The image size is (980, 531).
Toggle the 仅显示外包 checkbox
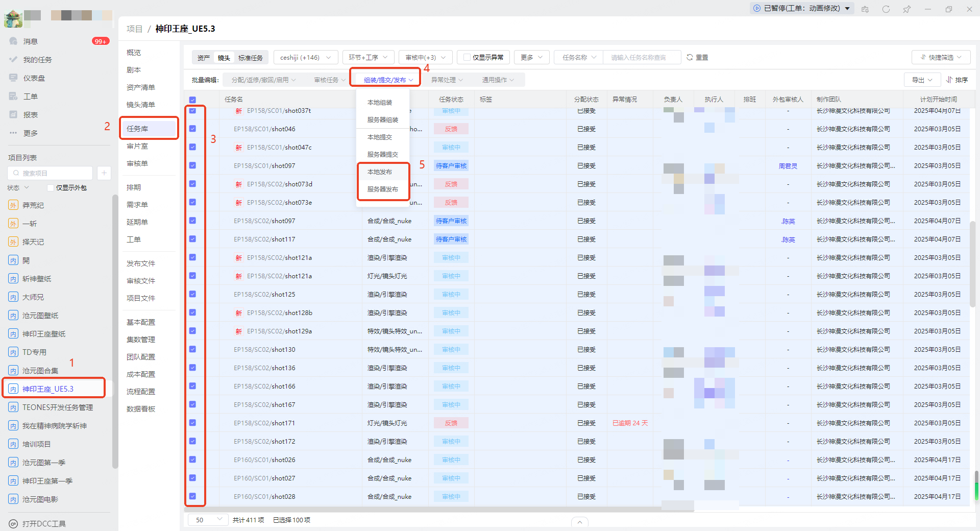51,188
